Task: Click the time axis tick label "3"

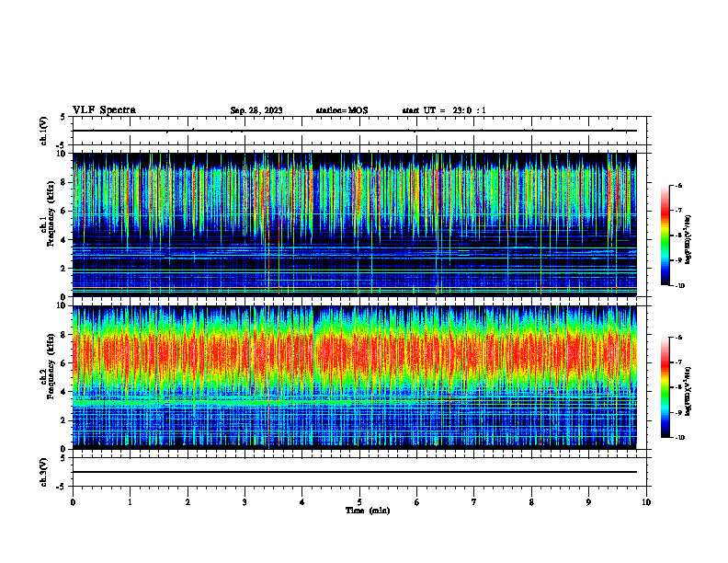Action: [x=245, y=502]
